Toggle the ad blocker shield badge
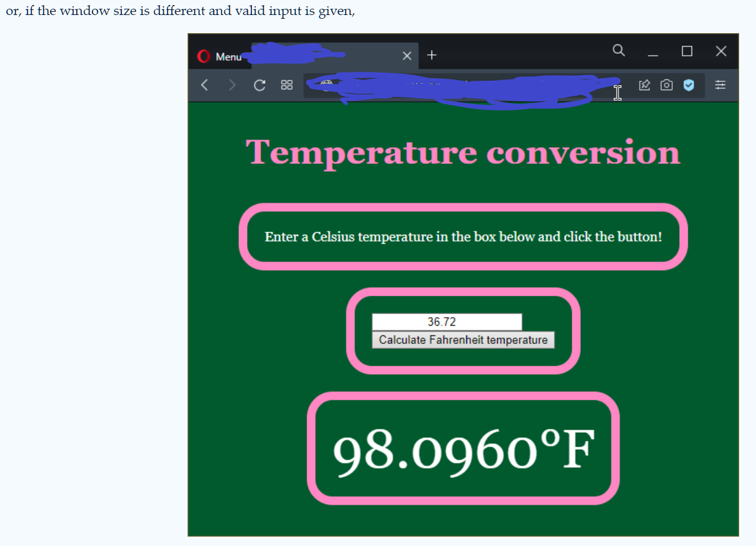This screenshot has width=756, height=546. pos(688,85)
